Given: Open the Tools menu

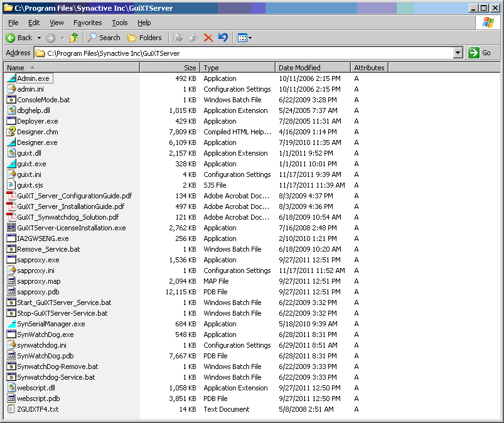Looking at the screenshot, I should (120, 23).
